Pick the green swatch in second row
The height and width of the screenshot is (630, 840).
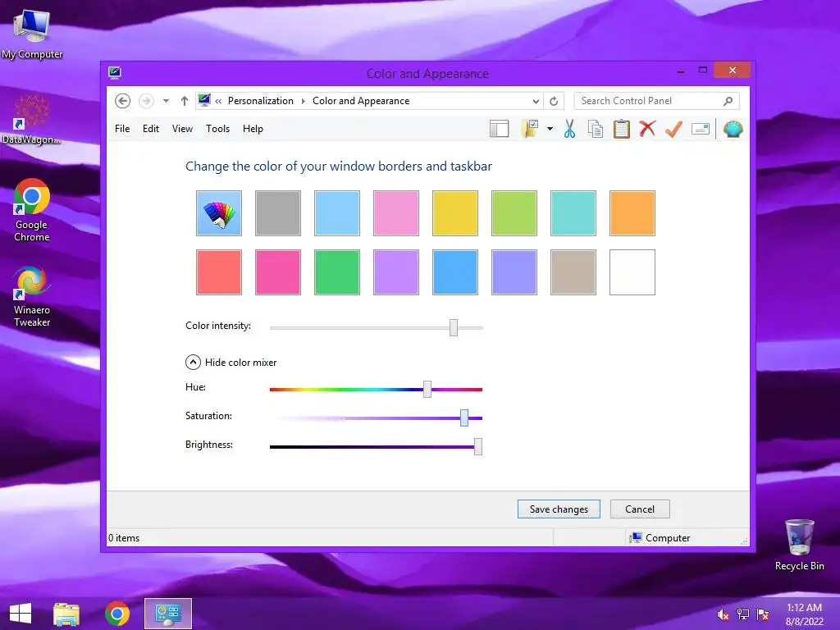tap(337, 272)
